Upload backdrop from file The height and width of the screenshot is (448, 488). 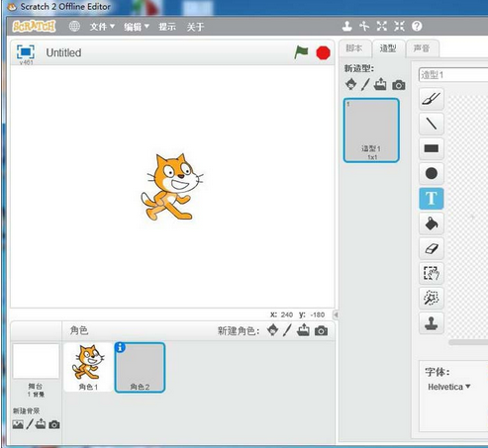pos(41,424)
